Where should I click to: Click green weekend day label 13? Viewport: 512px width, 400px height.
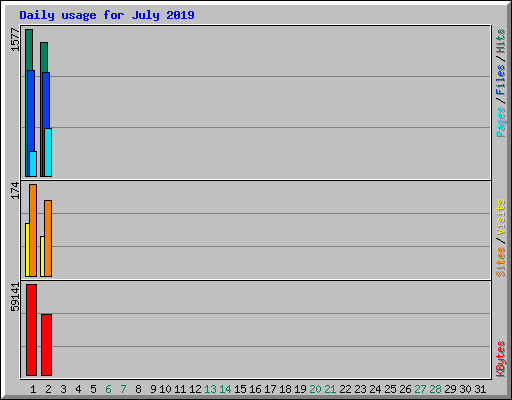pyautogui.click(x=210, y=389)
